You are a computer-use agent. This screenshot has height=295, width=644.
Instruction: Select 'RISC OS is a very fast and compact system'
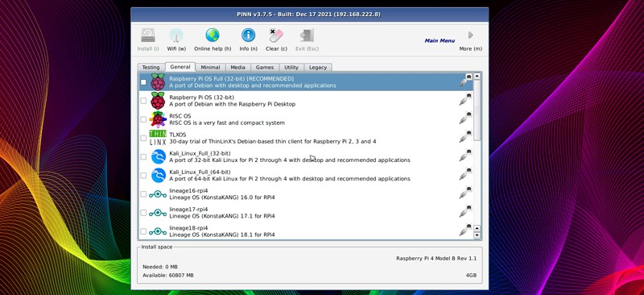pos(227,123)
